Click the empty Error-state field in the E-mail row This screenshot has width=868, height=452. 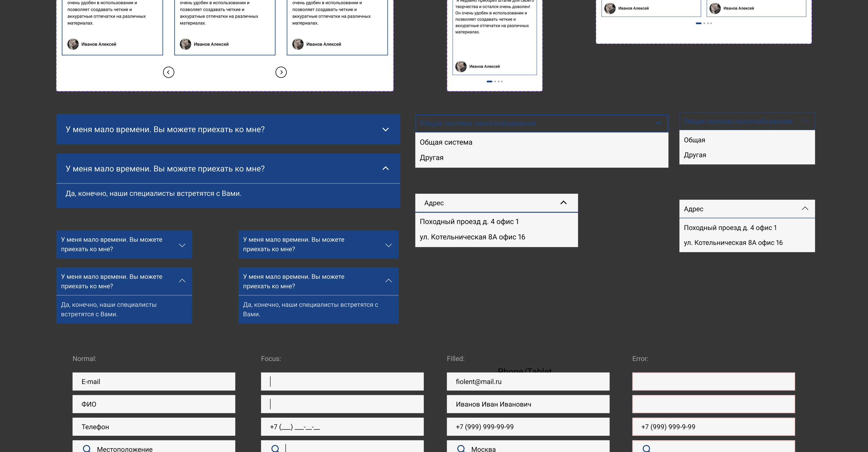pyautogui.click(x=713, y=381)
